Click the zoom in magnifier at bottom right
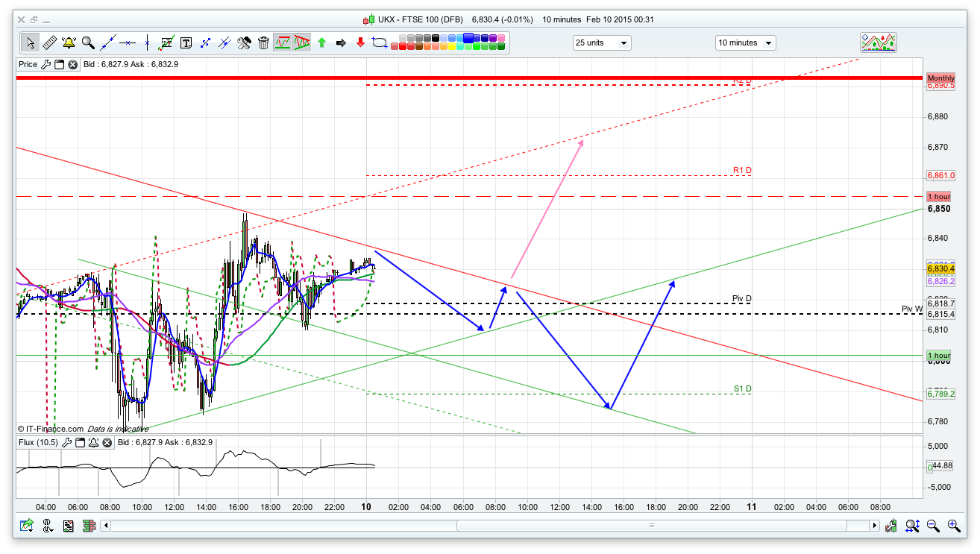Screen dimensions: 980x554 [953, 526]
